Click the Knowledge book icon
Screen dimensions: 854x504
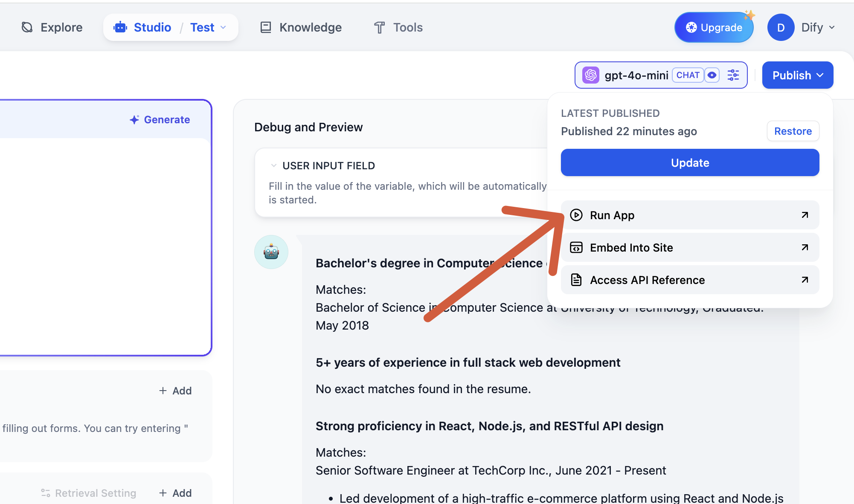pos(265,27)
